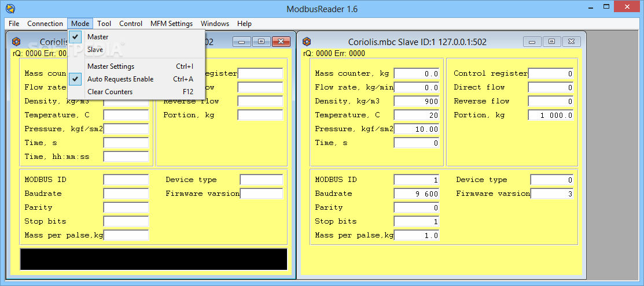
Task: Maximize the right Coriolis.mbc slave window
Action: (551, 42)
